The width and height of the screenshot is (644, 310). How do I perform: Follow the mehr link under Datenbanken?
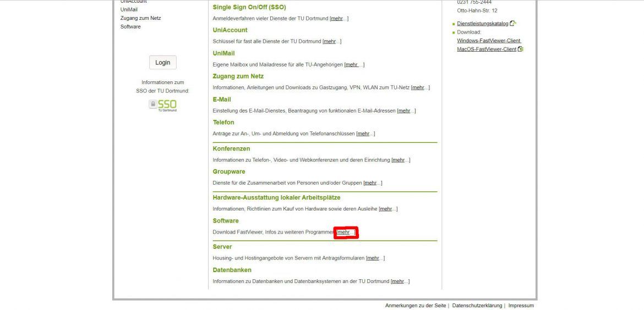(x=398, y=281)
